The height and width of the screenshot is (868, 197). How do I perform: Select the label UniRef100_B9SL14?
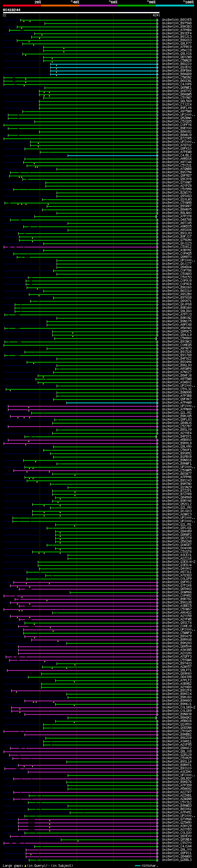pyautogui.click(x=177, y=762)
